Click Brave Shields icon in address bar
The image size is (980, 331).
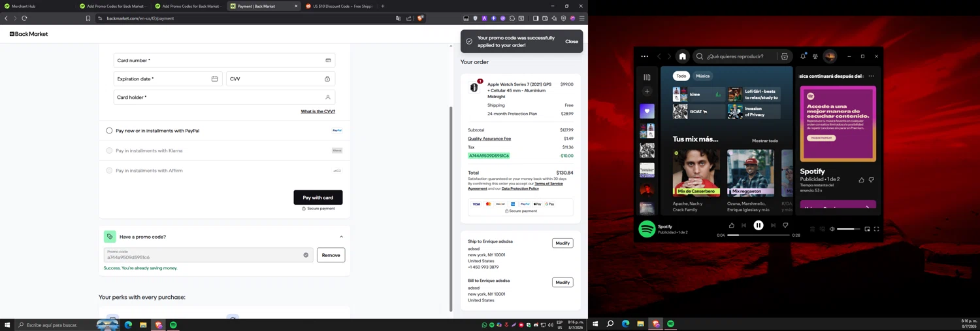tap(420, 18)
